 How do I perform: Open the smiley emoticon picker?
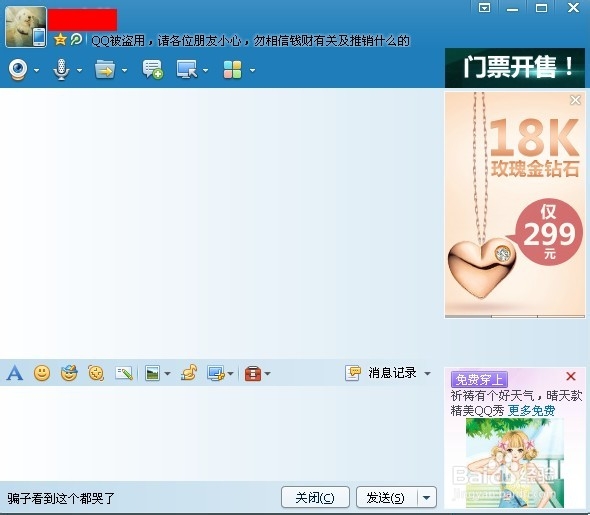click(42, 373)
